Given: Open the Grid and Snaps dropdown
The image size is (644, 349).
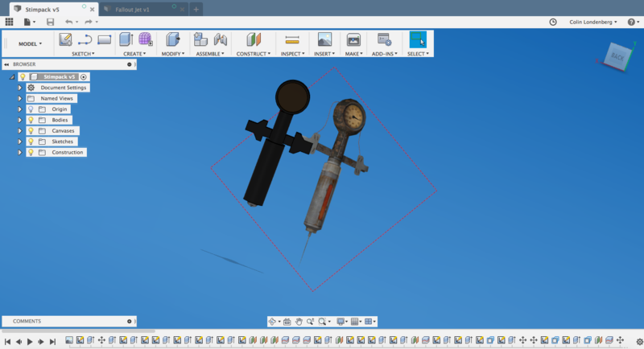Looking at the screenshot, I should 356,322.
